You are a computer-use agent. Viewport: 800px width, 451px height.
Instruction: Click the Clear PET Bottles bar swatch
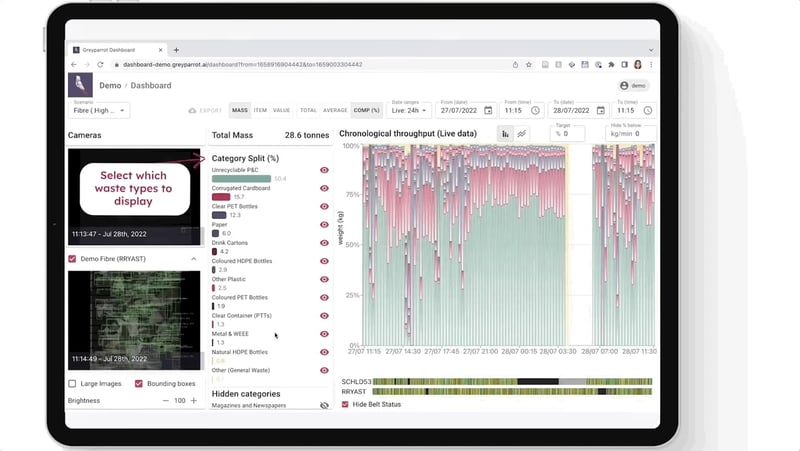[x=219, y=215]
